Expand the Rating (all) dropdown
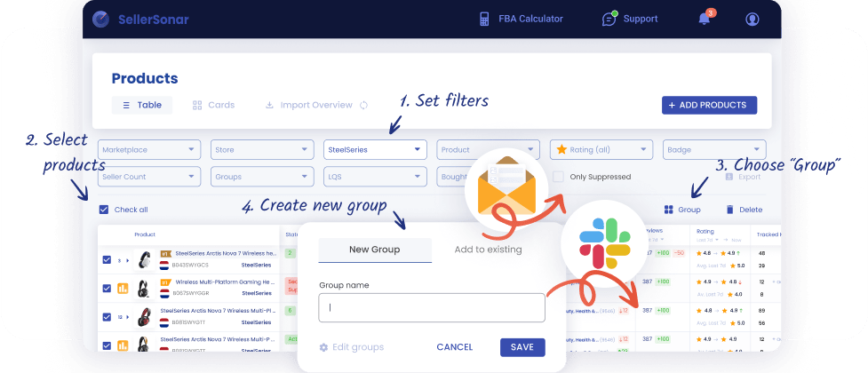Screen dimensions: 868x373 point(601,150)
